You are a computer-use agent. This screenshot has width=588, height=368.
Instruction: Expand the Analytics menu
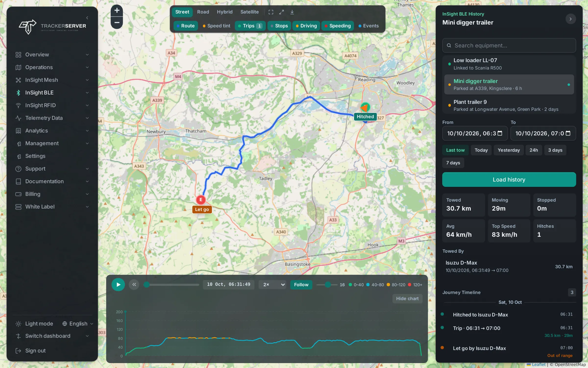(52, 131)
